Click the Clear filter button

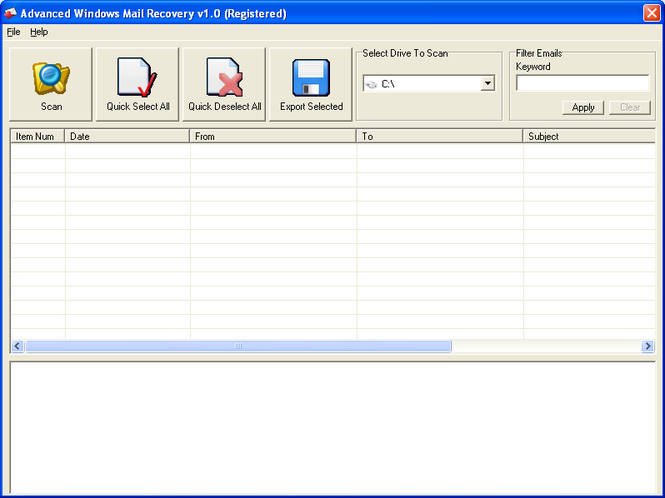(630, 108)
